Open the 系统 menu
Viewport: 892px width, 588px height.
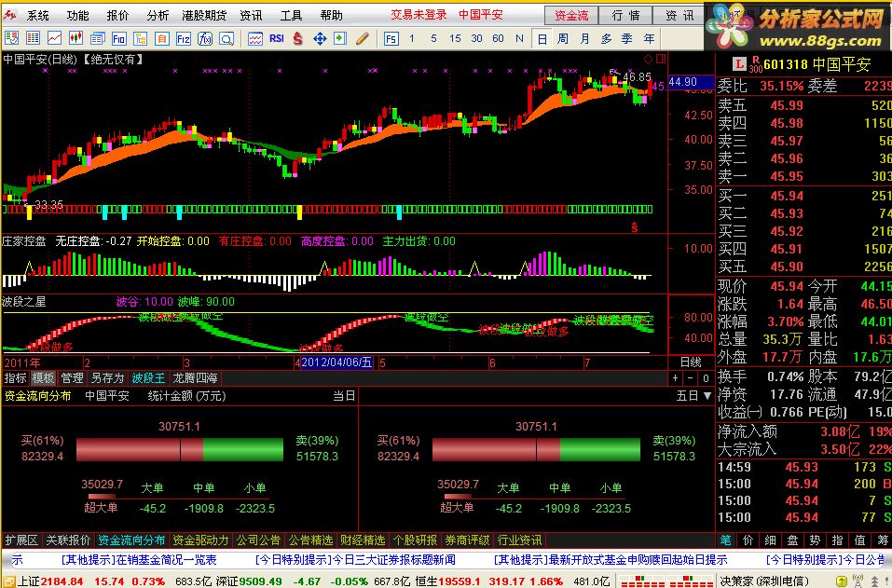click(x=38, y=15)
